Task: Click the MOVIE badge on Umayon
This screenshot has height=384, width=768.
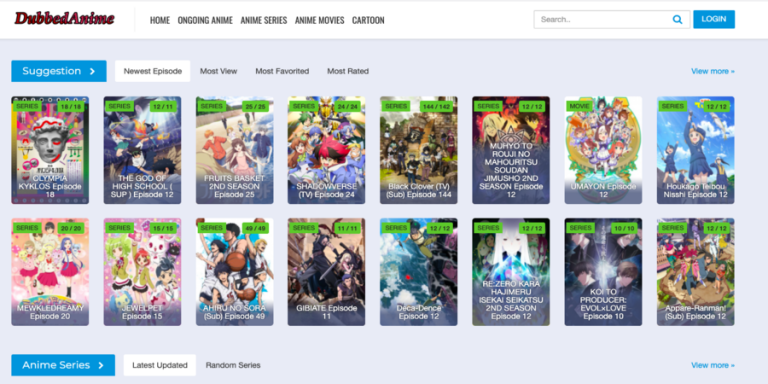Action: coord(579,106)
